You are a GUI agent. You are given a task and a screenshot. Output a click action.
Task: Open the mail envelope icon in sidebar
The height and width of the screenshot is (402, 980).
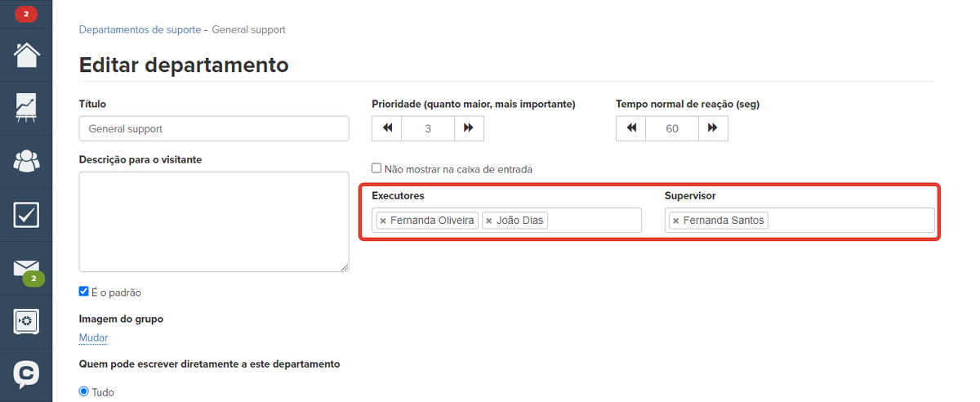(26, 268)
